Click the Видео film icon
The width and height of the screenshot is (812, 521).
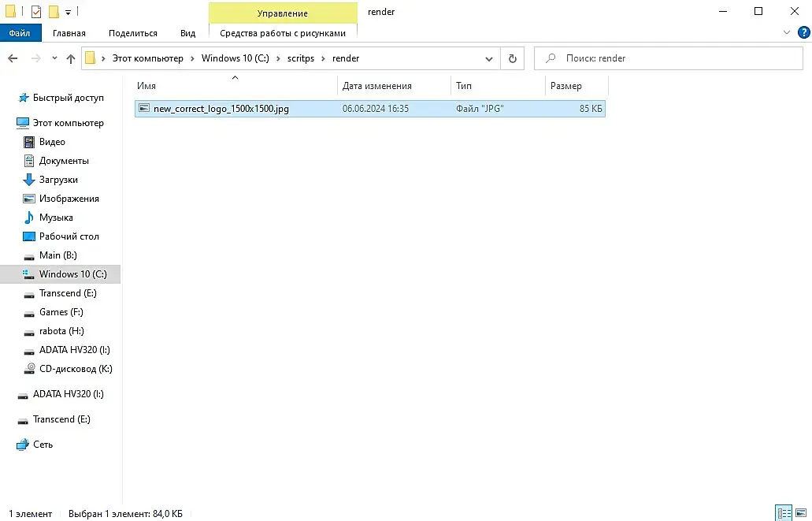[29, 142]
